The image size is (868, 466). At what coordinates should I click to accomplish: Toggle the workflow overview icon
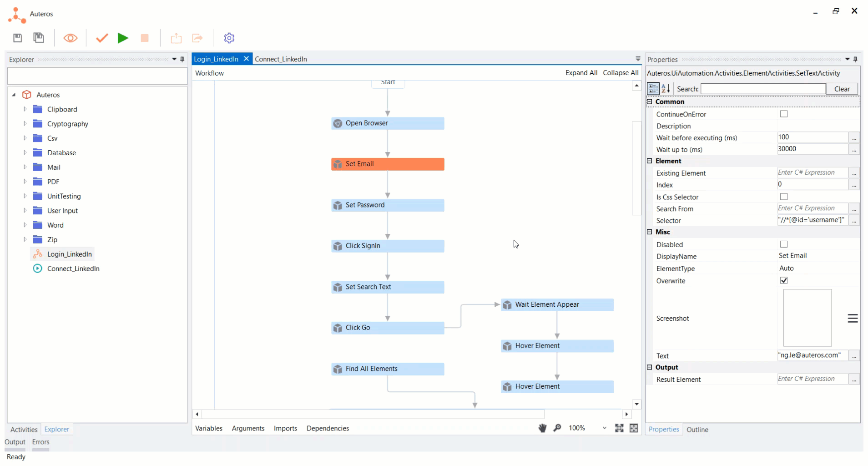click(634, 428)
